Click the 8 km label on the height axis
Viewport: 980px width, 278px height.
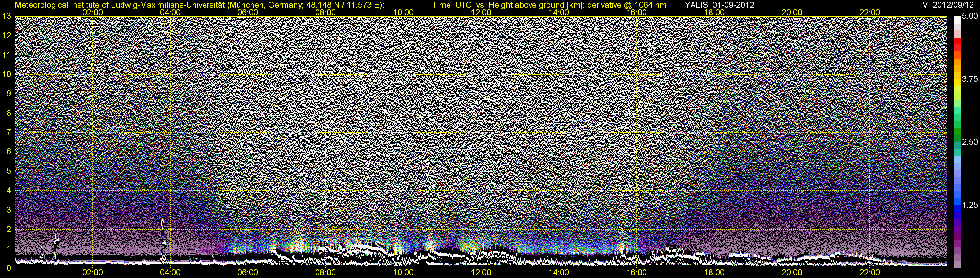click(x=9, y=113)
